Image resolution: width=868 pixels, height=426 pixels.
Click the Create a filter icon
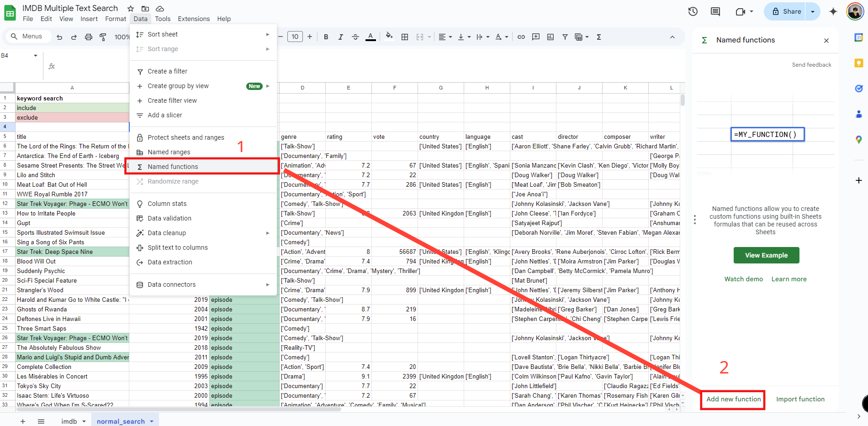pos(565,37)
